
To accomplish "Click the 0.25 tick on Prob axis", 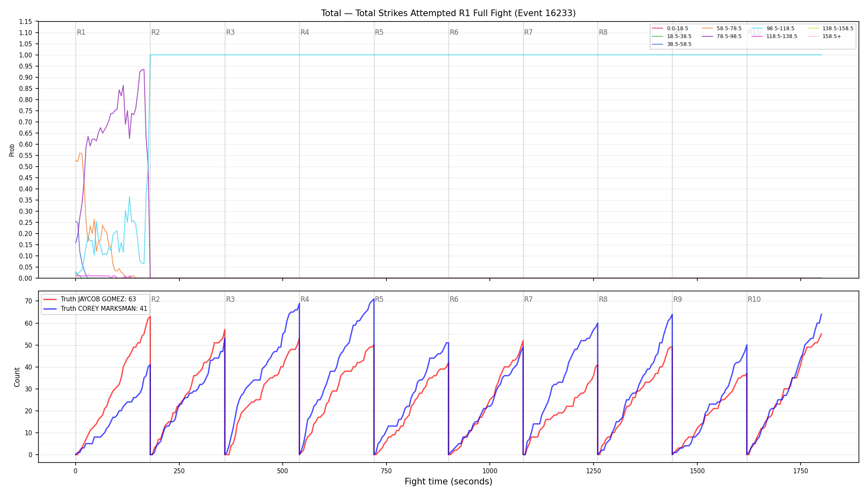I will pyautogui.click(x=26, y=222).
